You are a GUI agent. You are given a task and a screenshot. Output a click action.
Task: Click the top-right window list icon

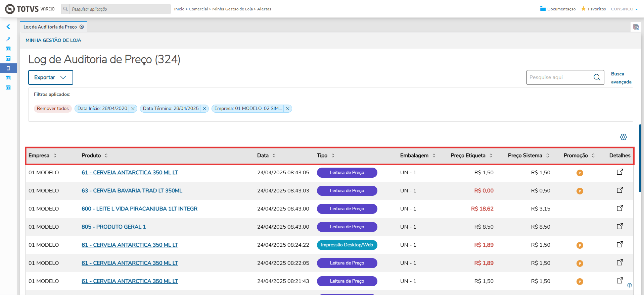(636, 27)
